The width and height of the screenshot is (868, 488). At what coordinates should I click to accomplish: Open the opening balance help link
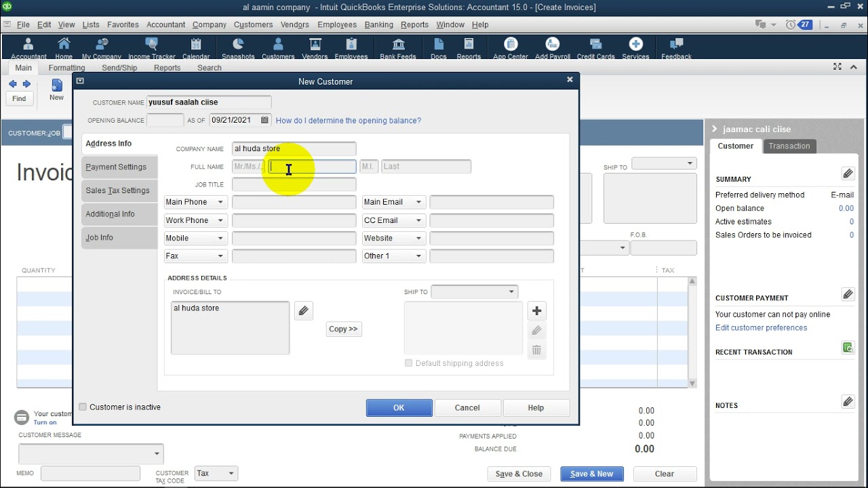[x=349, y=121]
